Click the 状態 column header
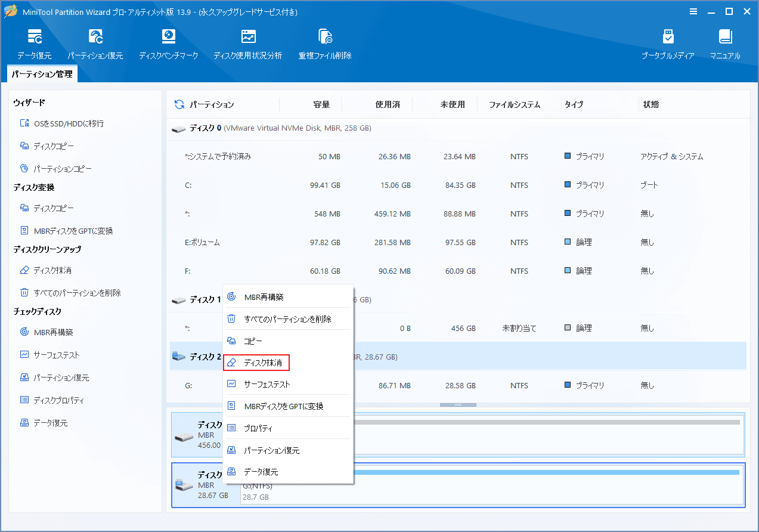The height and width of the screenshot is (532, 759). (651, 104)
